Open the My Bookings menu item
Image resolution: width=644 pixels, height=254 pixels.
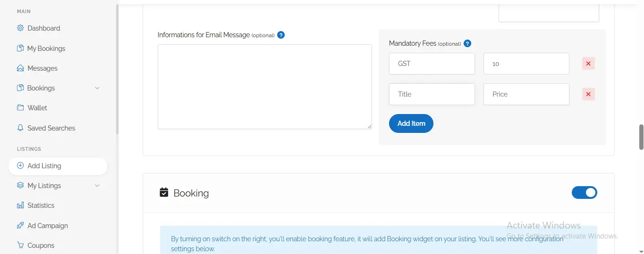[46, 49]
